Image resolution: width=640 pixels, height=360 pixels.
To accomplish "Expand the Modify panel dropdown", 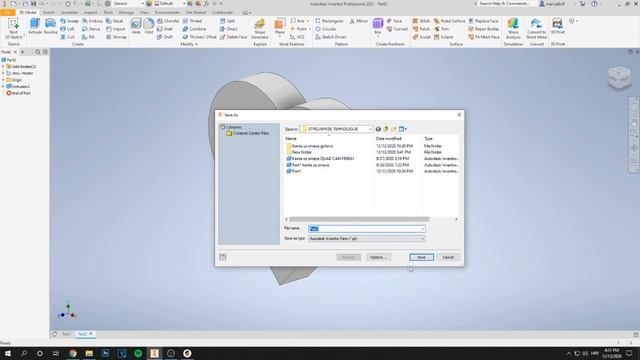I will click(x=189, y=44).
